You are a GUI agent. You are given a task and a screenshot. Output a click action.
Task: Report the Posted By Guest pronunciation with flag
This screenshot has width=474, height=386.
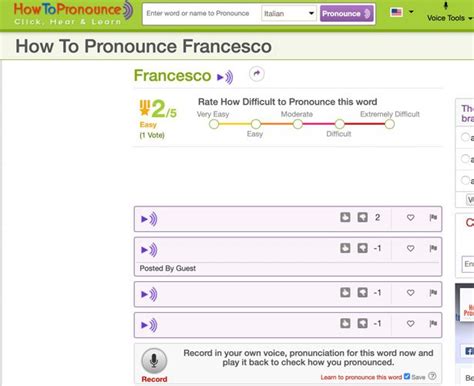pyautogui.click(x=433, y=248)
